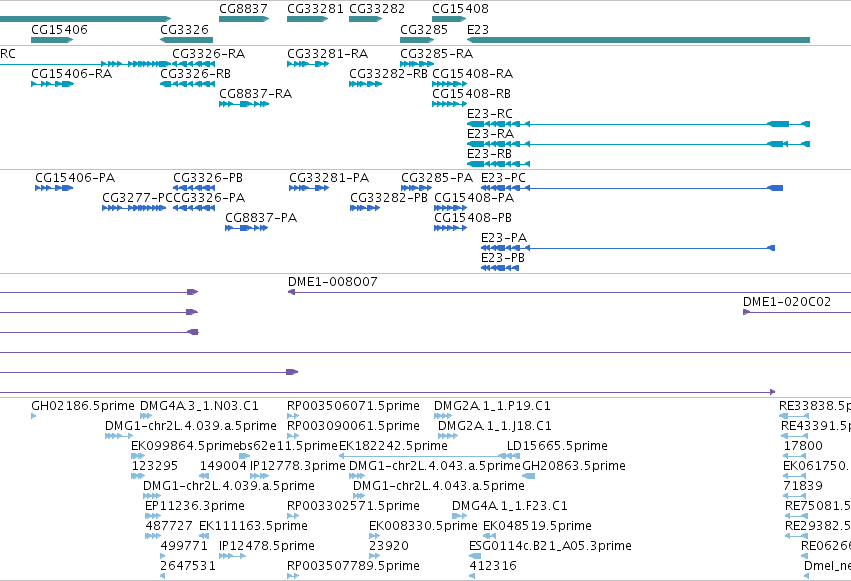Select the CG15406 gene bar

pos(52,40)
